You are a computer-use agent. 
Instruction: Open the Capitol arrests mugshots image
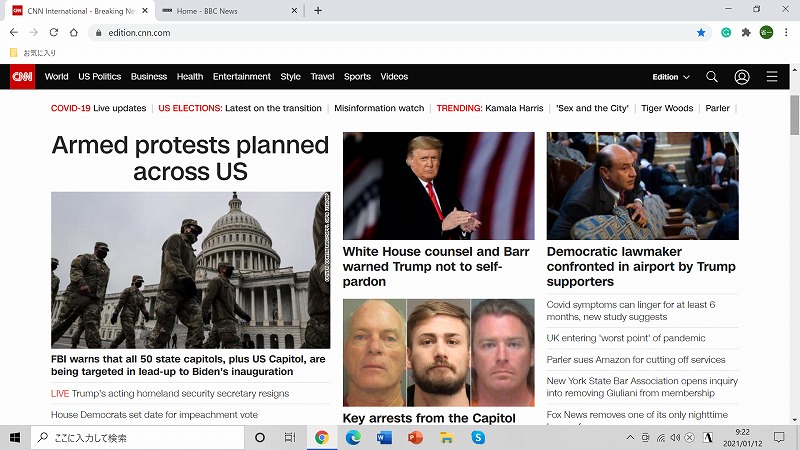click(439, 353)
